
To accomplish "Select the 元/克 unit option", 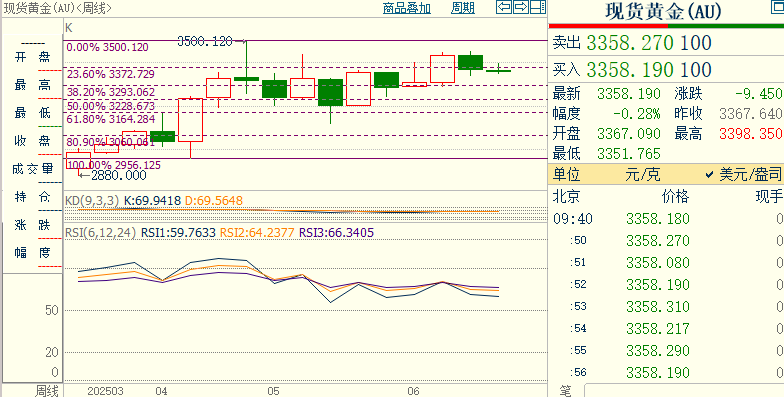I will 642,174.
